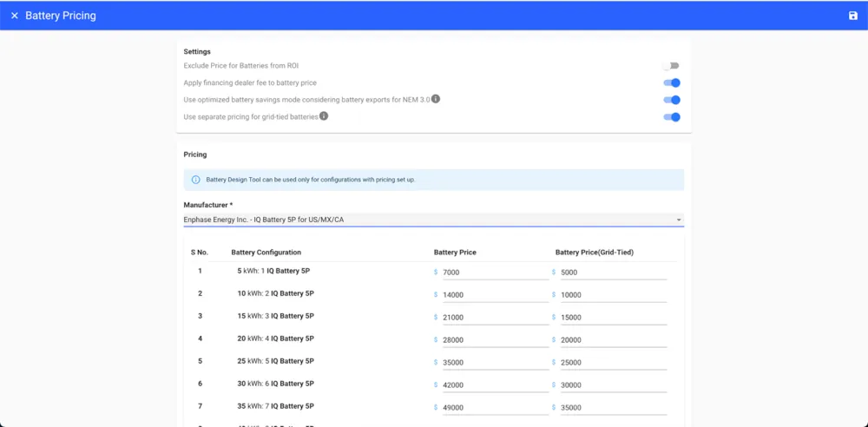Click the 'Battery Pricing' title text
868x427 pixels.
tap(61, 16)
